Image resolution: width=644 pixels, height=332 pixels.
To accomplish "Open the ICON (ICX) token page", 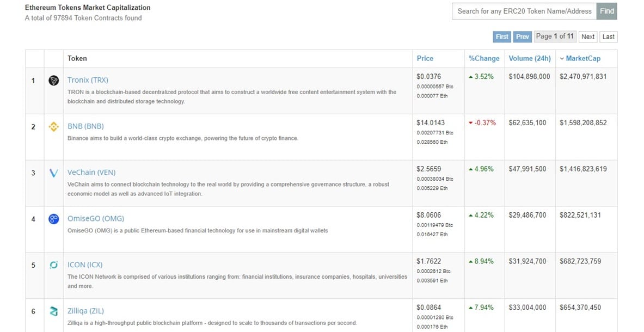I will click(x=85, y=265).
